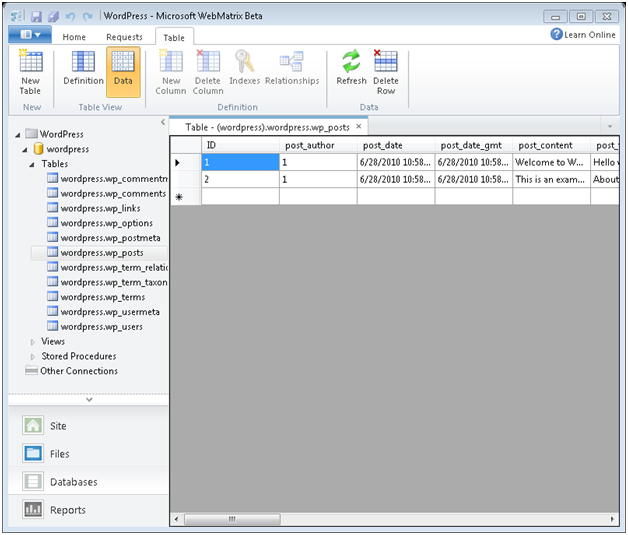Click the post_author column header
628x535 pixels.
pos(318,145)
